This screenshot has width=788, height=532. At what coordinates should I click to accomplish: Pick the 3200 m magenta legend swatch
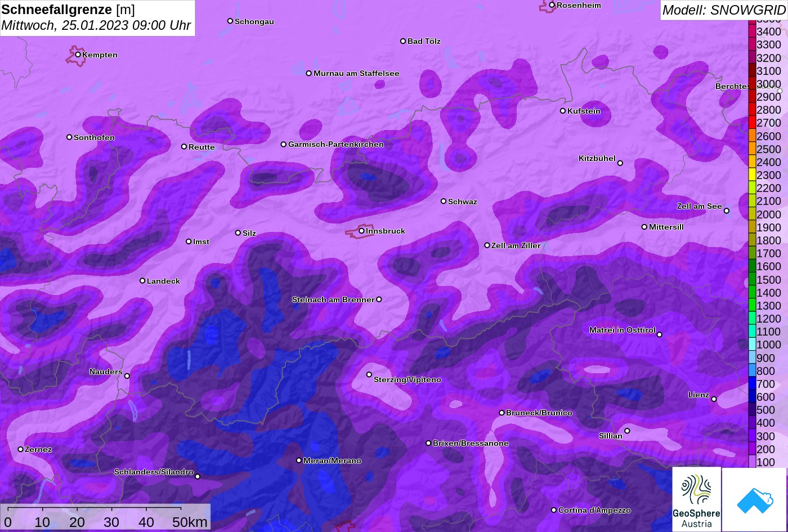[x=752, y=57]
